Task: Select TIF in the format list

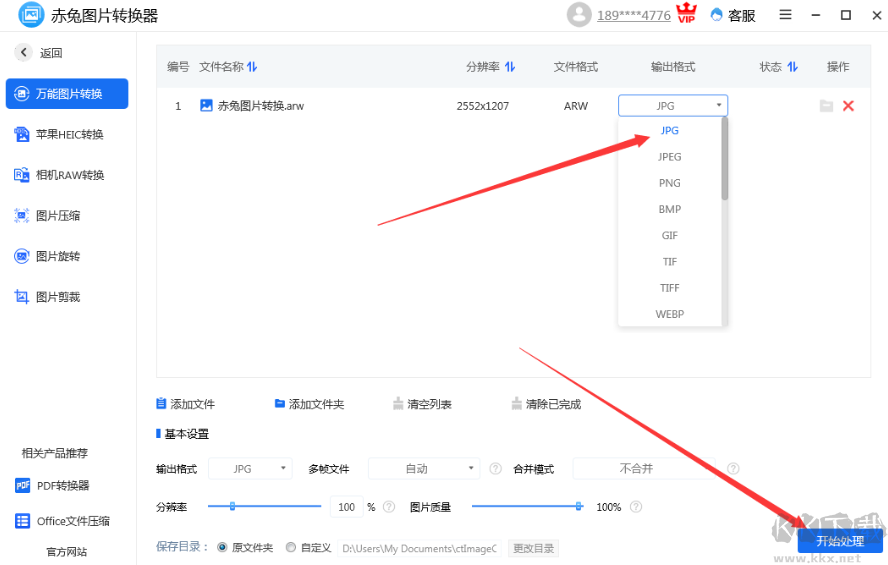Action: pos(669,262)
